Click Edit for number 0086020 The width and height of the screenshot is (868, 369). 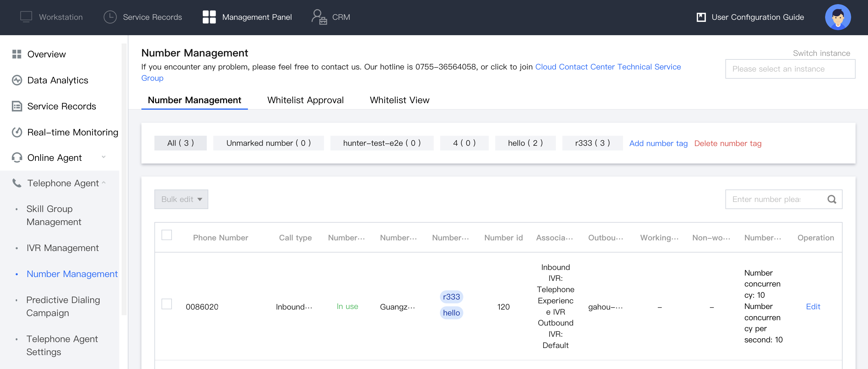pyautogui.click(x=812, y=307)
